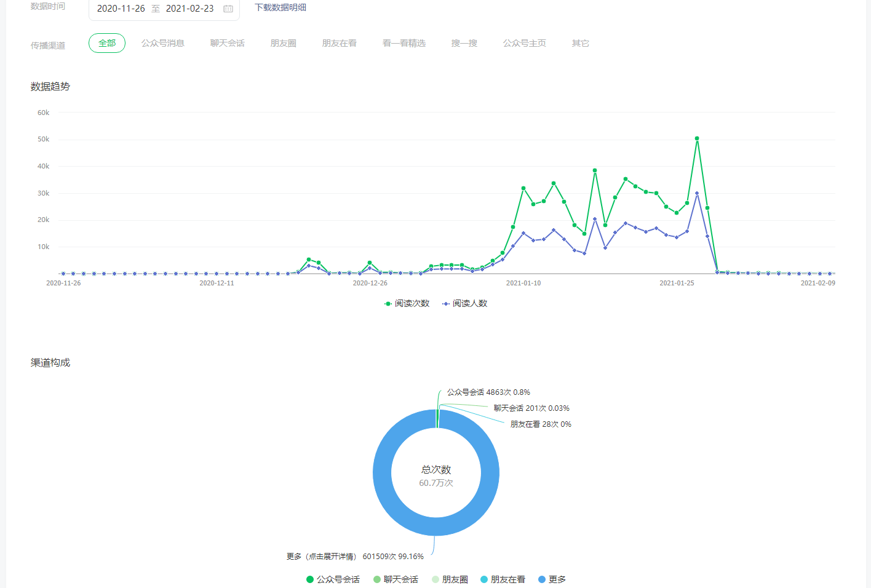Click 朋友在看 28次 0% label
Image resolution: width=871 pixels, height=588 pixels.
coord(541,424)
